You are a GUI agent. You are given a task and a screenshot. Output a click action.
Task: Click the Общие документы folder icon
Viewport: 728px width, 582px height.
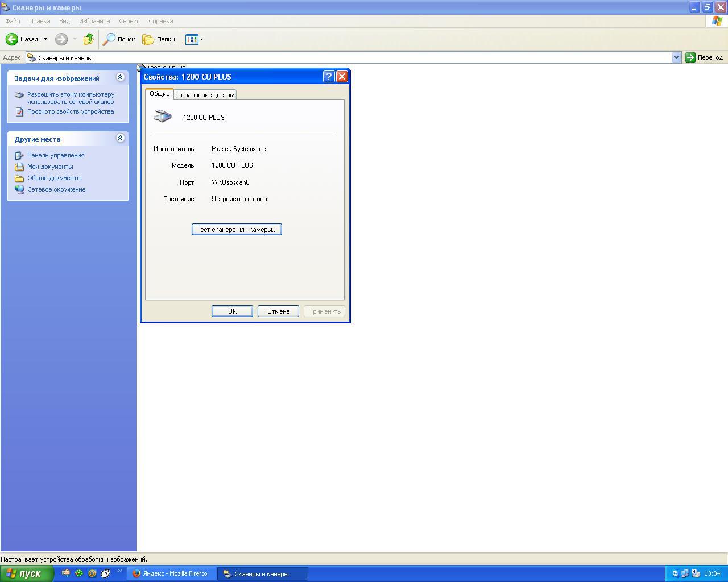[x=19, y=178]
